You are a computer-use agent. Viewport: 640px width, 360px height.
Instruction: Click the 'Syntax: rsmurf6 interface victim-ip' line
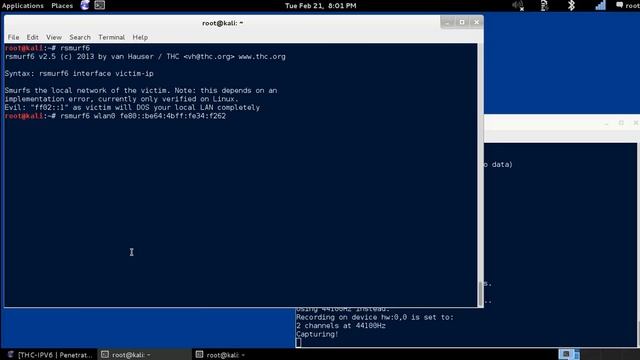[79, 73]
